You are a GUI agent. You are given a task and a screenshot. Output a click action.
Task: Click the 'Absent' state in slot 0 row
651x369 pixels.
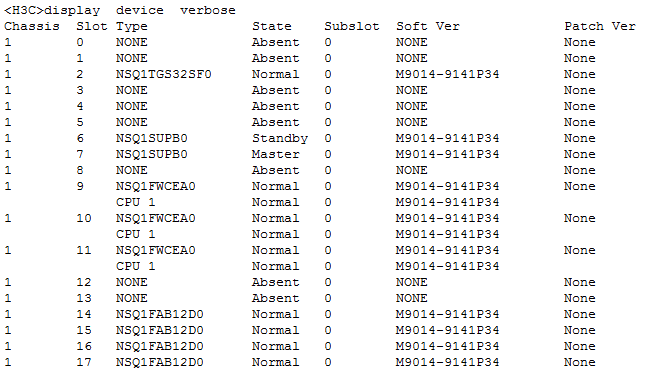276,42
